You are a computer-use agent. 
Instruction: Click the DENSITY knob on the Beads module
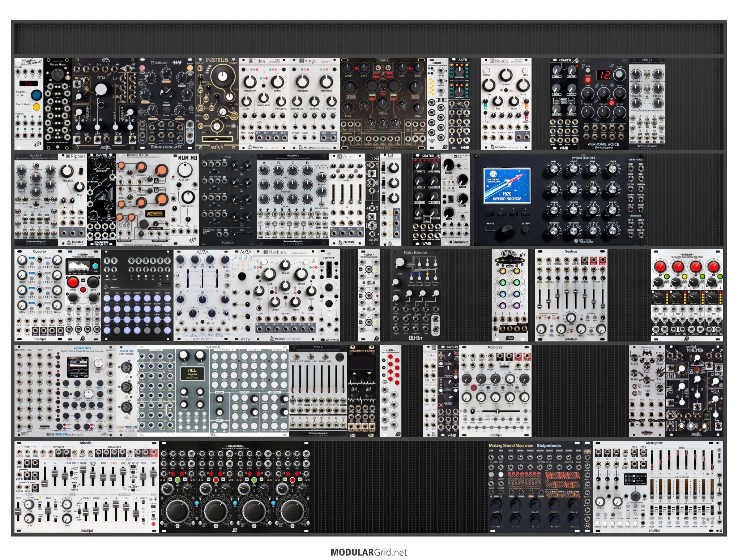pos(506,76)
